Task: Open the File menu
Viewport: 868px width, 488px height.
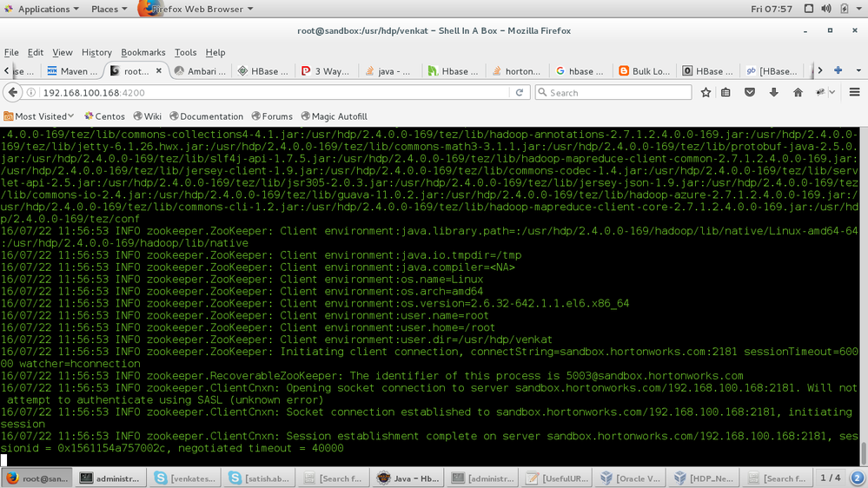Action: 11,52
